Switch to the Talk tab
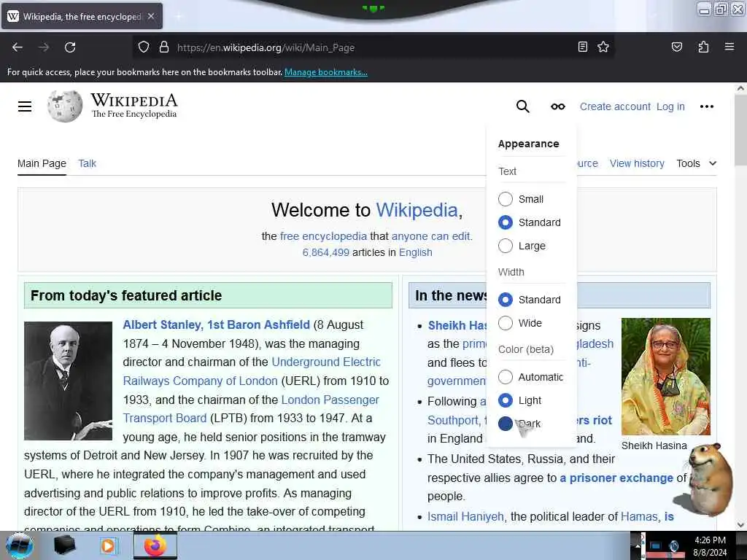 [88, 163]
